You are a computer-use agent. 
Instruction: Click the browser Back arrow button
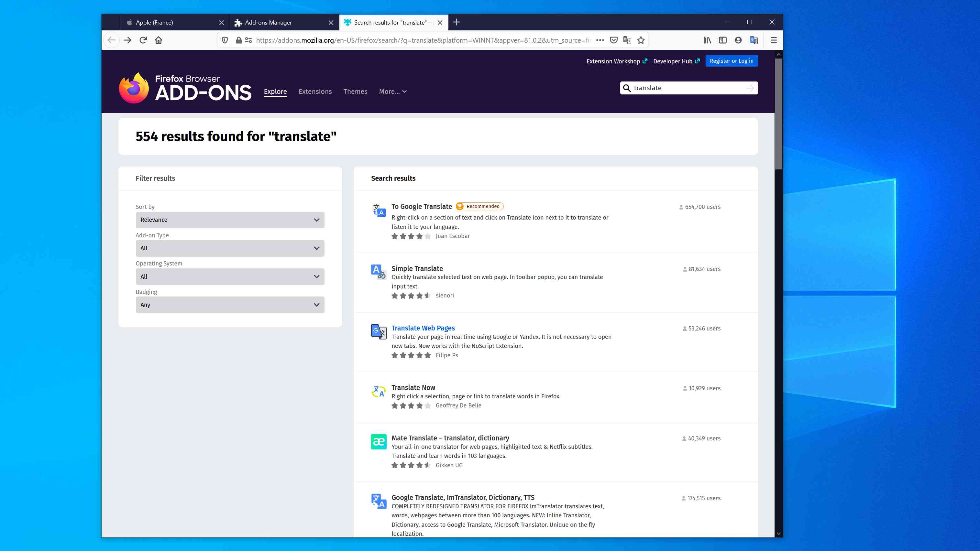112,40
